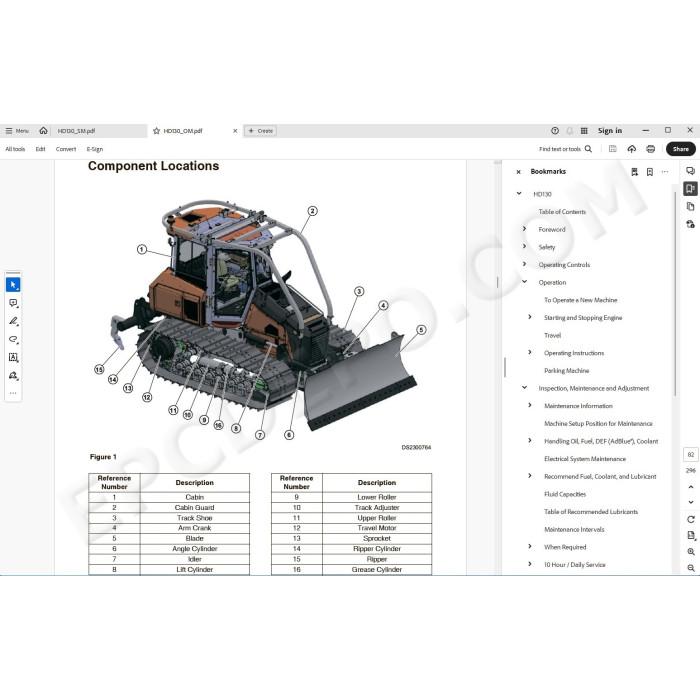Expand the Maintenance Information bookmark
This screenshot has width=700, height=700.
[x=530, y=405]
